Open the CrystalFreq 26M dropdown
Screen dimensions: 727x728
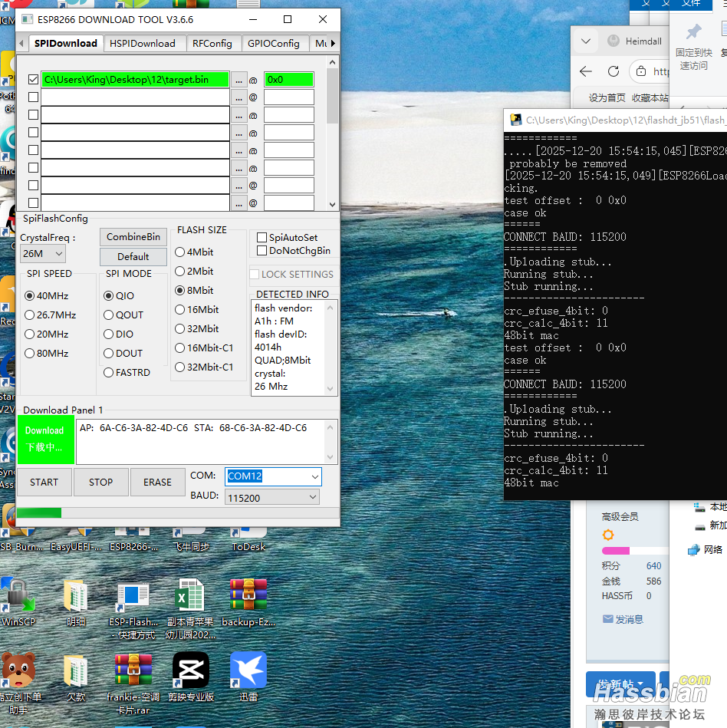(42, 253)
